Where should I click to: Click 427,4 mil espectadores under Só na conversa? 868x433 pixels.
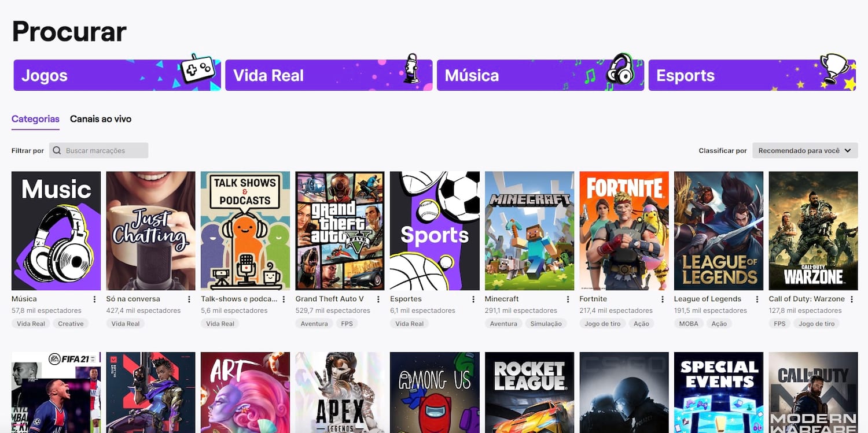pyautogui.click(x=144, y=310)
